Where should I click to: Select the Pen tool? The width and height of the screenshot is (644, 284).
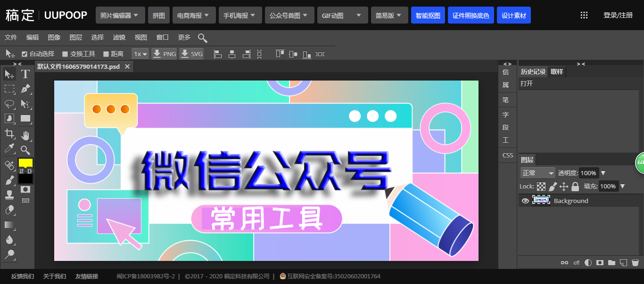pyautogui.click(x=25, y=89)
